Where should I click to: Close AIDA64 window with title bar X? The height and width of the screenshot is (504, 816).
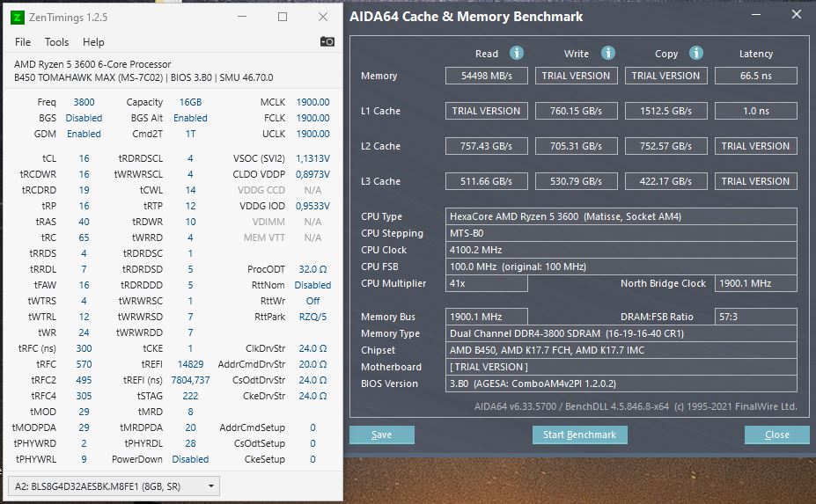797,15
